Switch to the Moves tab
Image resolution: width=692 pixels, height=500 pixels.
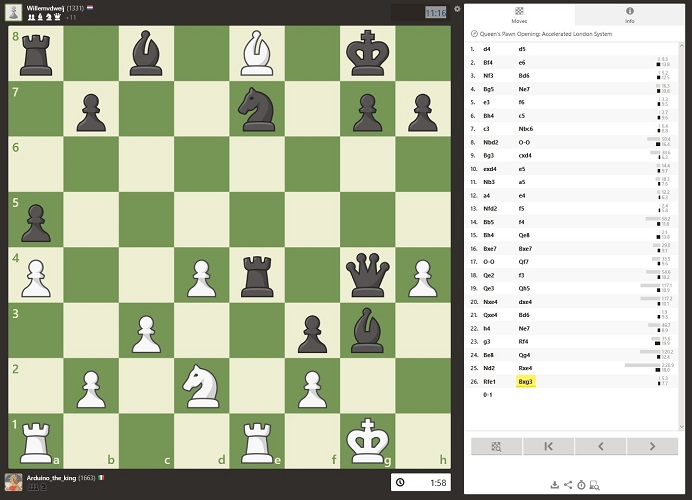pyautogui.click(x=520, y=14)
